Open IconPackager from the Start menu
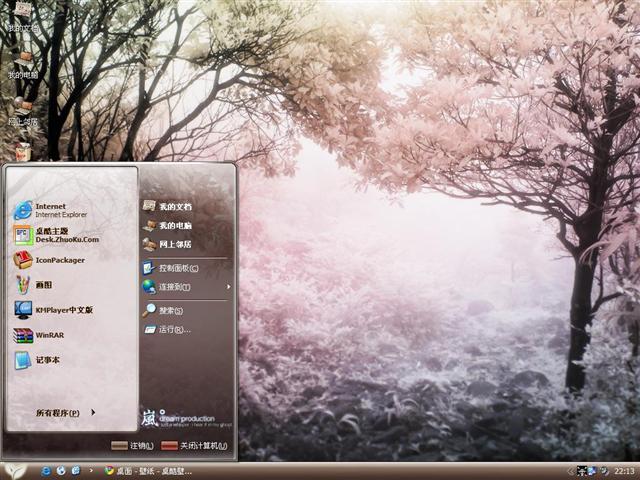640x480 pixels. pyautogui.click(x=71, y=260)
